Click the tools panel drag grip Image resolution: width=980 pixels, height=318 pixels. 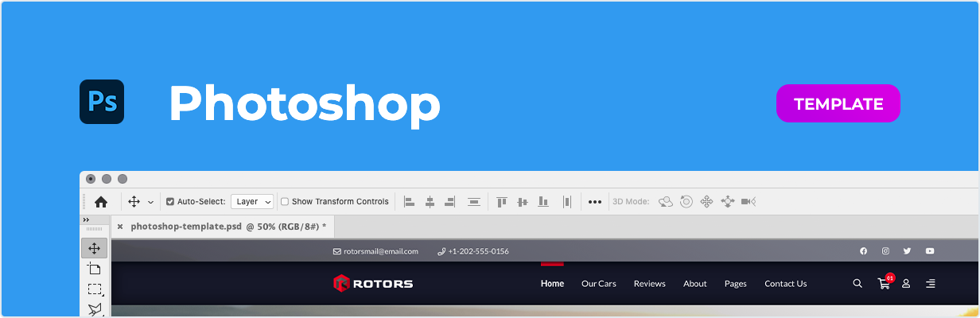pos(95,230)
